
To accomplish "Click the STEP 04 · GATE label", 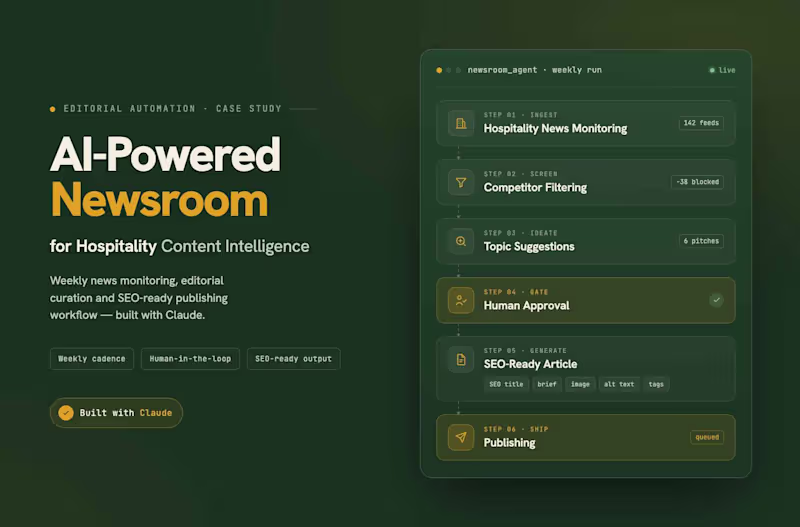I will (x=516, y=292).
